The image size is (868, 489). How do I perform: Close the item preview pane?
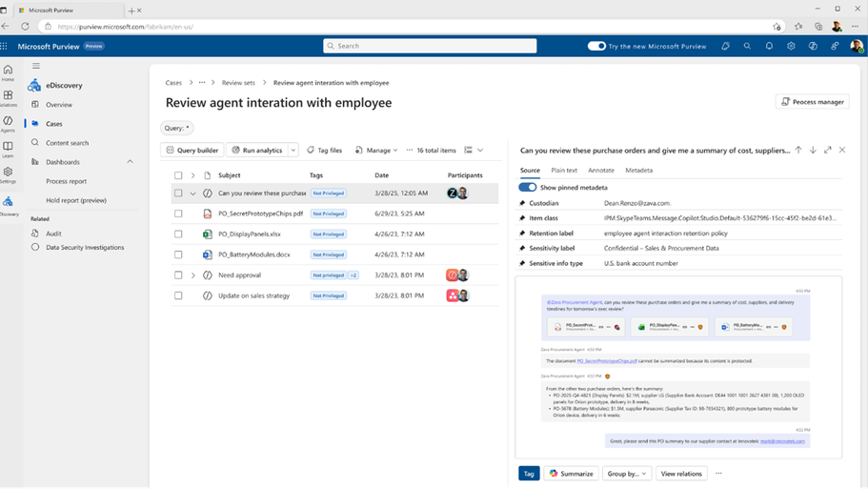842,150
